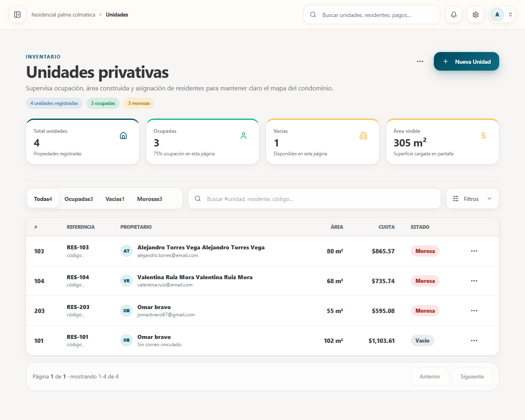Click dollar icon in Área visible card
Screen dimensions: 525x420
483,136
